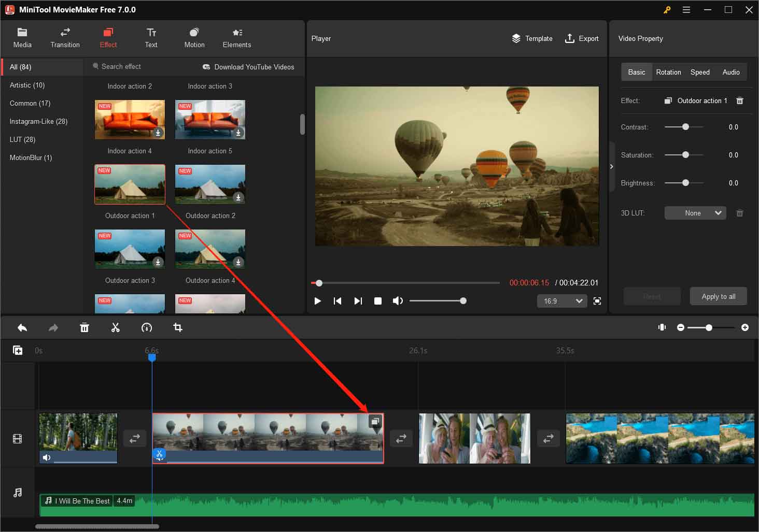759x532 pixels.
Task: Download the Indoor action 4 effect
Action: (158, 133)
